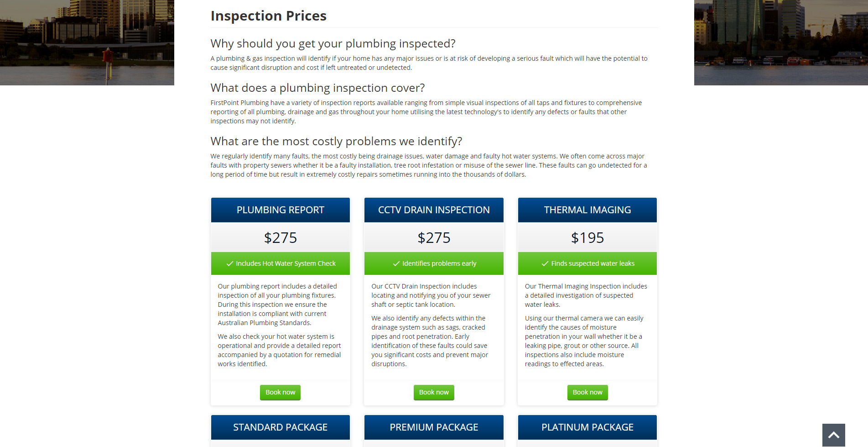Book the Thermal Imaging inspection now
Image resolution: width=868 pixels, height=447 pixels.
[x=587, y=393]
